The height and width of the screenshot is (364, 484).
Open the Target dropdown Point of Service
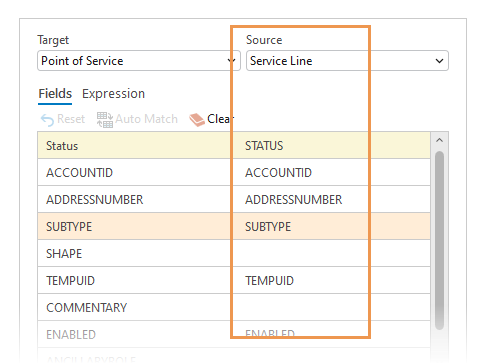pyautogui.click(x=139, y=61)
